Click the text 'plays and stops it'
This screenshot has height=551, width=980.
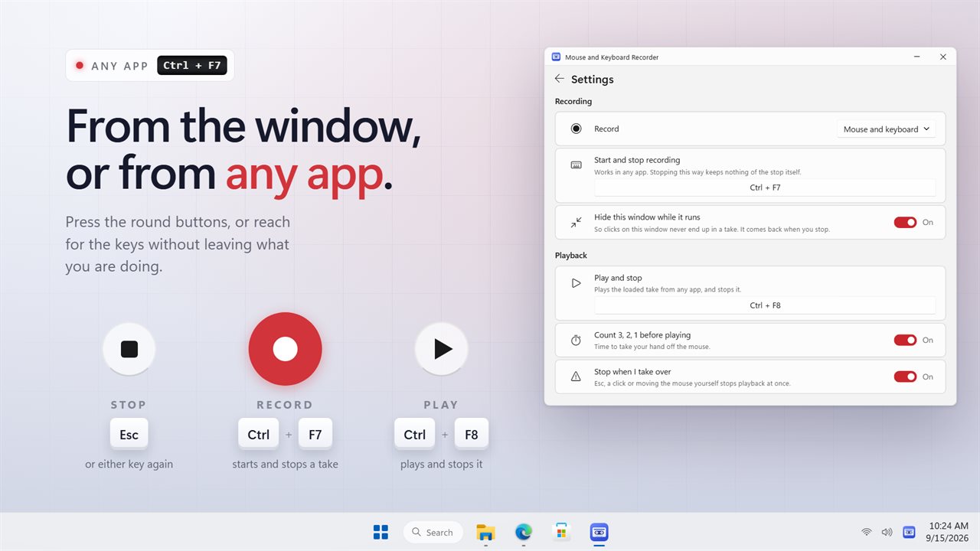coord(441,465)
